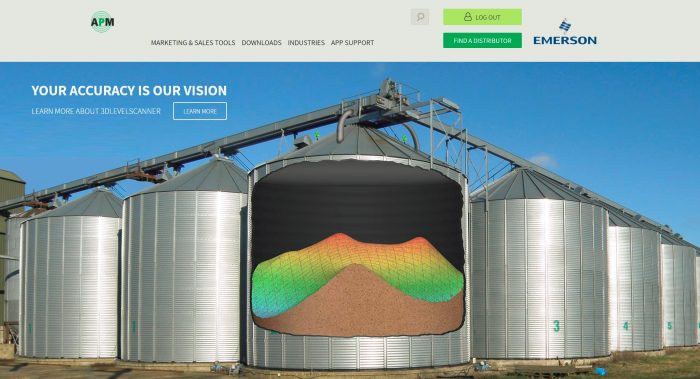Click the Log Out button
This screenshot has width=700, height=379.
(482, 17)
